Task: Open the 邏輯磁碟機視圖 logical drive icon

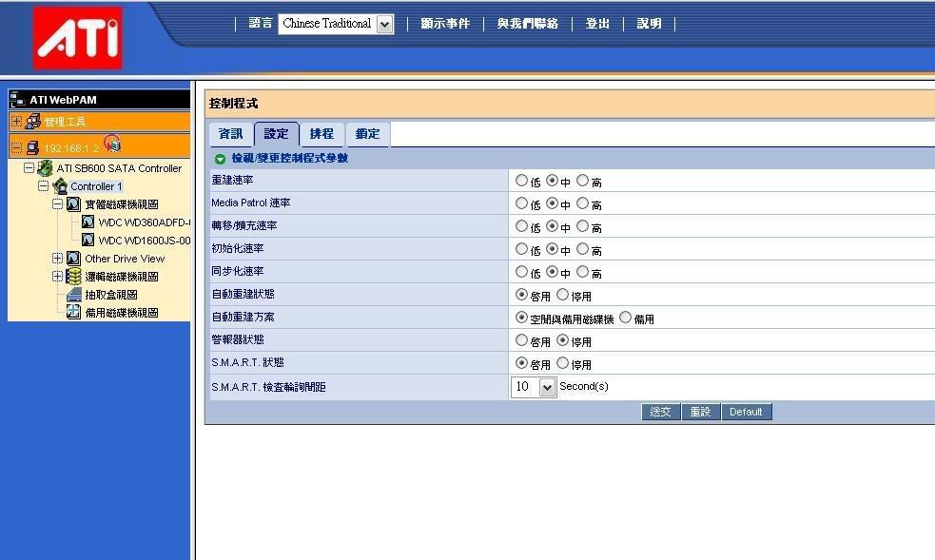Action: 73,277
